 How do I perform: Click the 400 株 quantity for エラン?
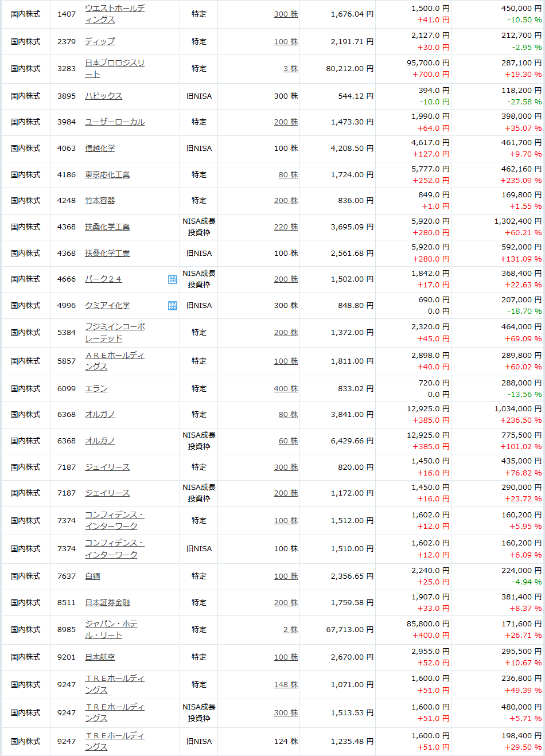286,388
